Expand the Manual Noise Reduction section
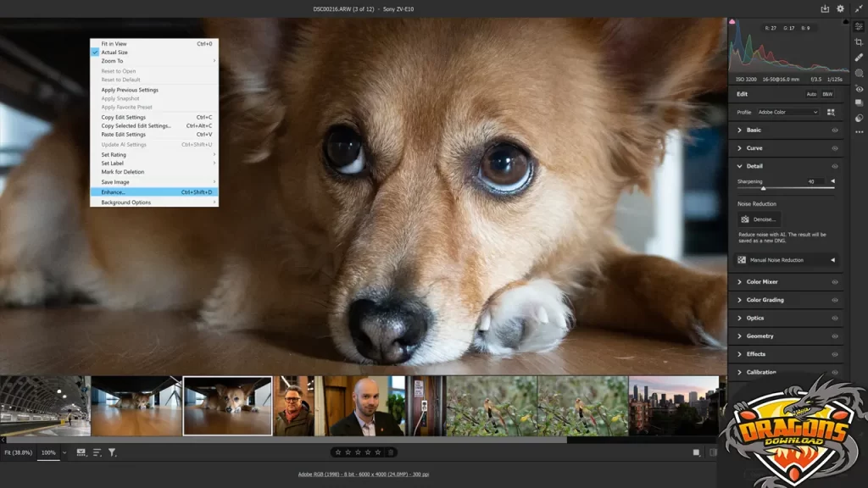The image size is (868, 488). (832, 260)
